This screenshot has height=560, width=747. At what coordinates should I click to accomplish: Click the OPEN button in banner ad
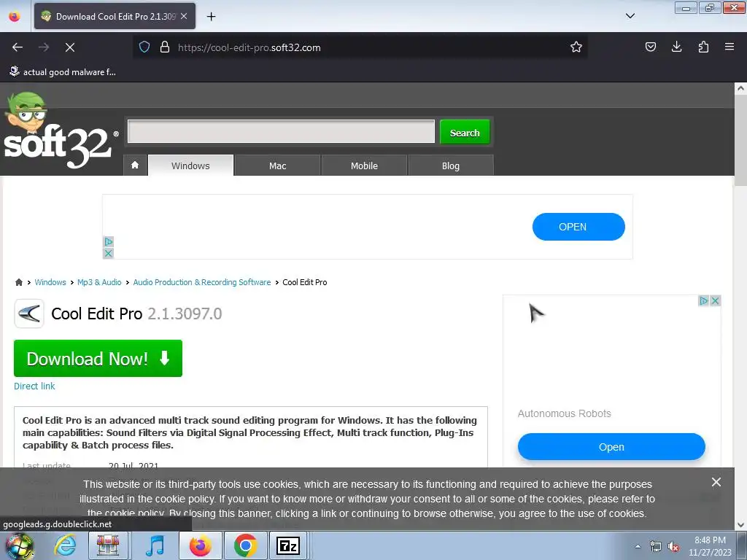pos(578,227)
